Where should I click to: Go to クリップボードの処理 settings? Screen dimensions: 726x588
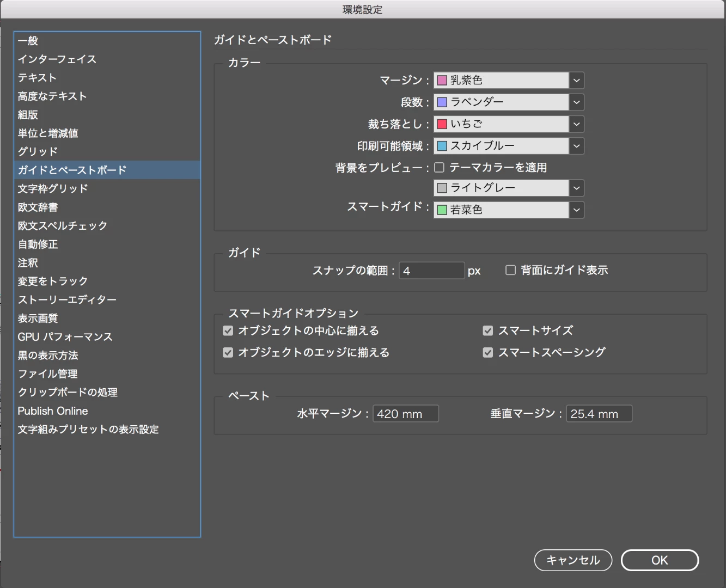click(107, 393)
